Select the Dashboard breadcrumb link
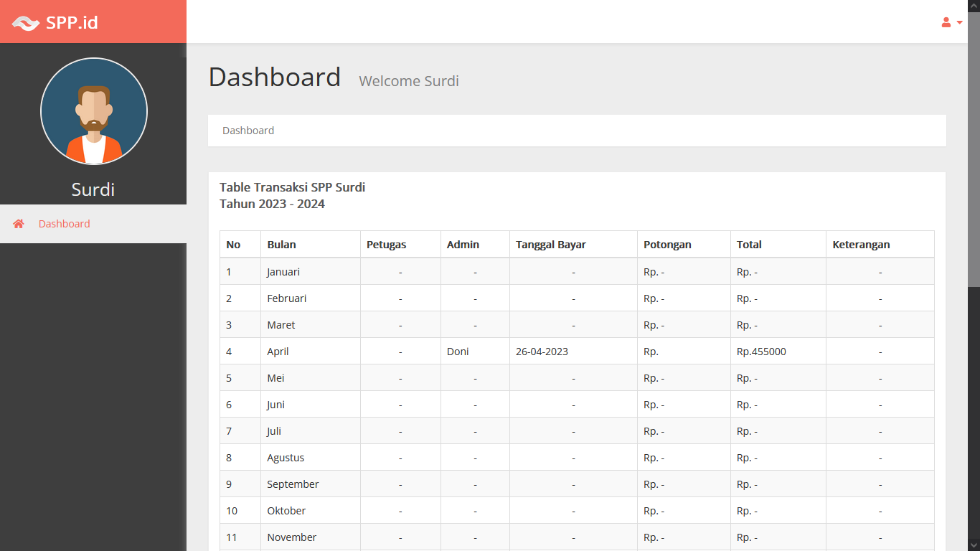Viewport: 980px width, 551px height. 248,131
